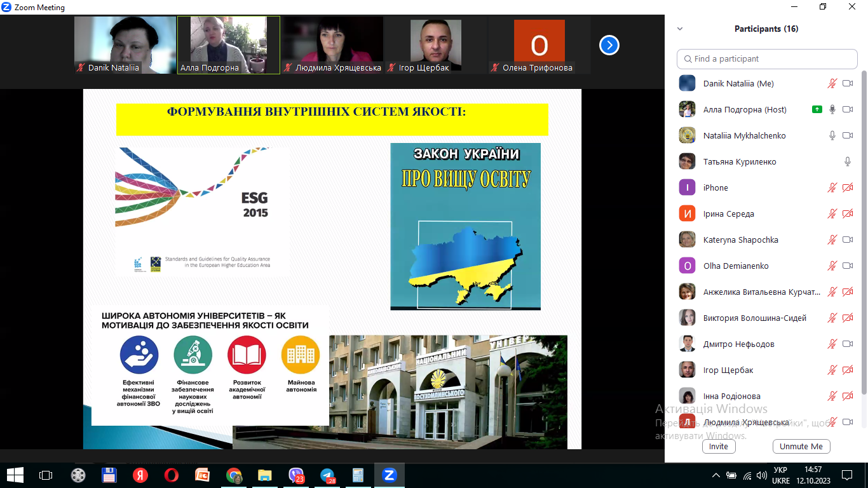Toggle the muted microphone for Danik Nataliia (Me)

[x=832, y=83]
